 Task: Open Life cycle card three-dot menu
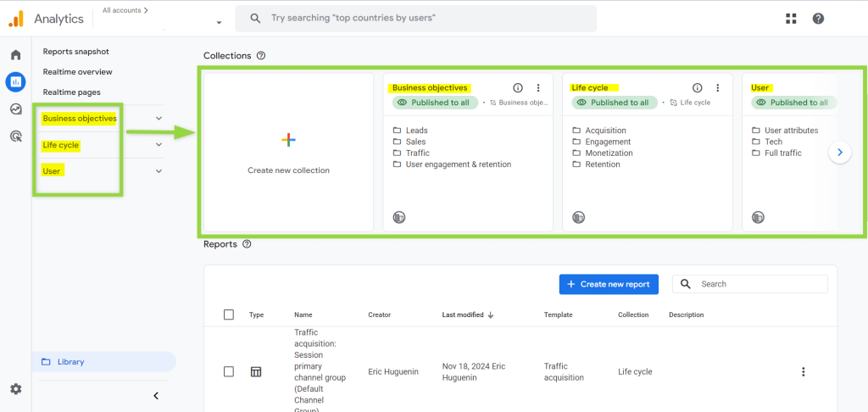pyautogui.click(x=717, y=87)
